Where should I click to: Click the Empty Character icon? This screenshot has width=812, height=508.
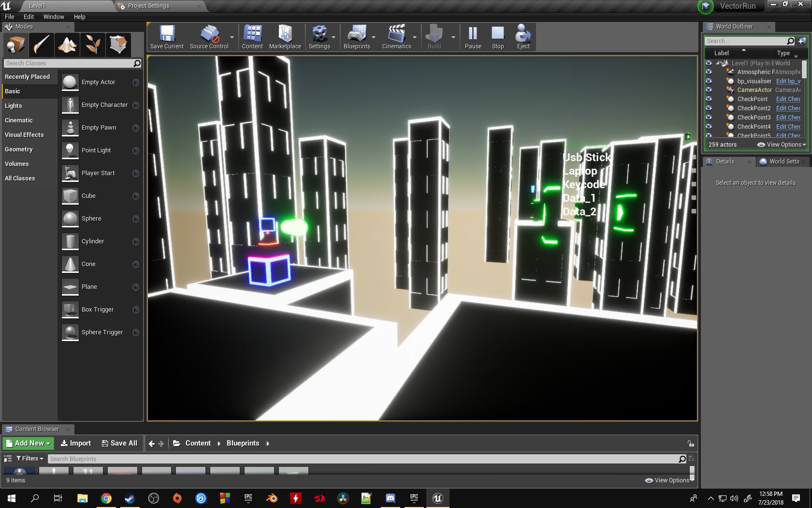70,105
